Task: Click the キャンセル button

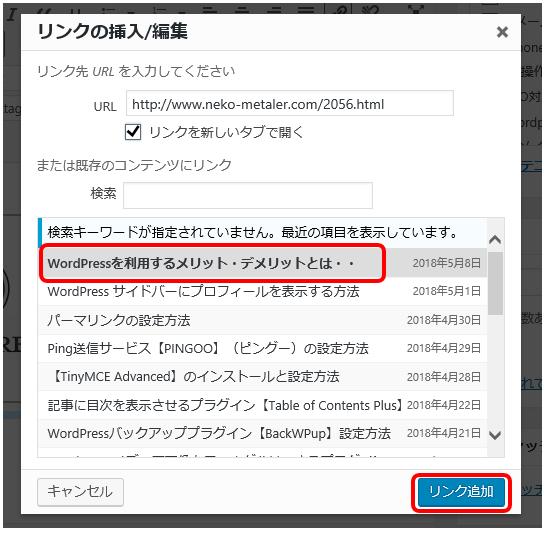Action: coord(80,492)
